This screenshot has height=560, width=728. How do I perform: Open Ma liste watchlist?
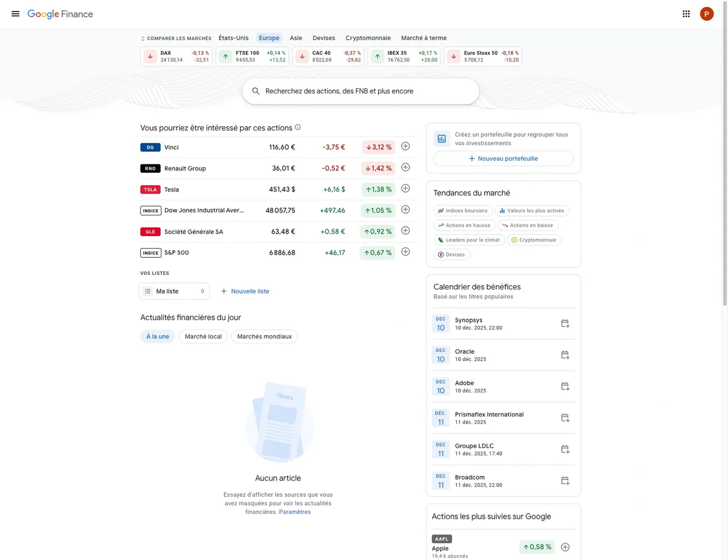174,291
